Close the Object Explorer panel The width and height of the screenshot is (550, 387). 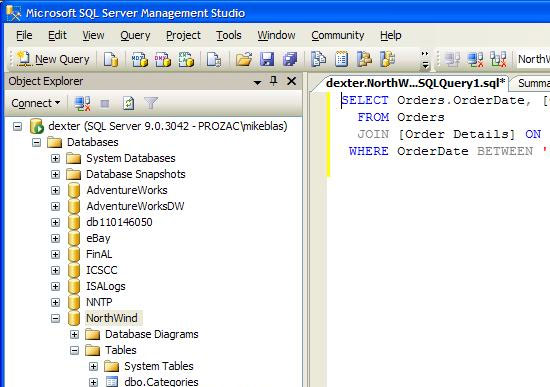[x=291, y=81]
